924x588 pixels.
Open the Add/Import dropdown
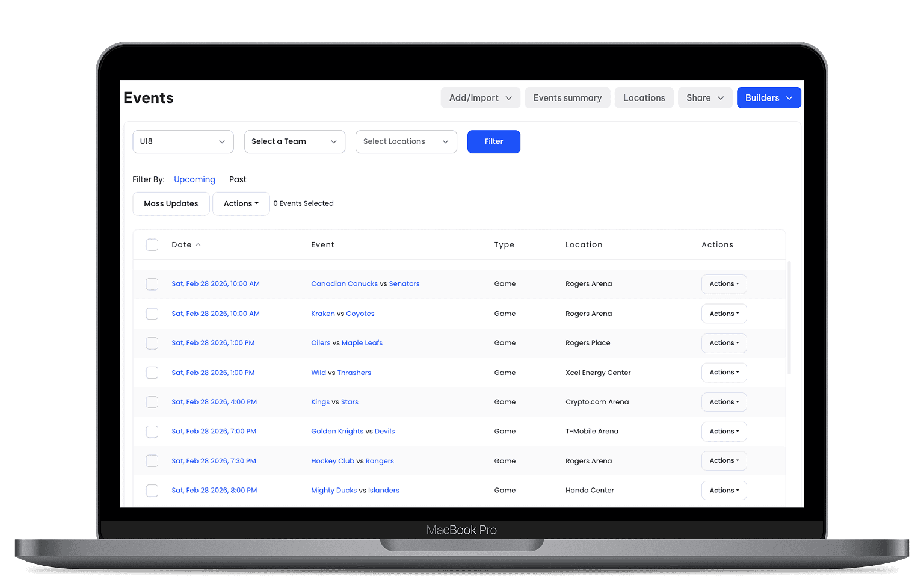pyautogui.click(x=480, y=98)
